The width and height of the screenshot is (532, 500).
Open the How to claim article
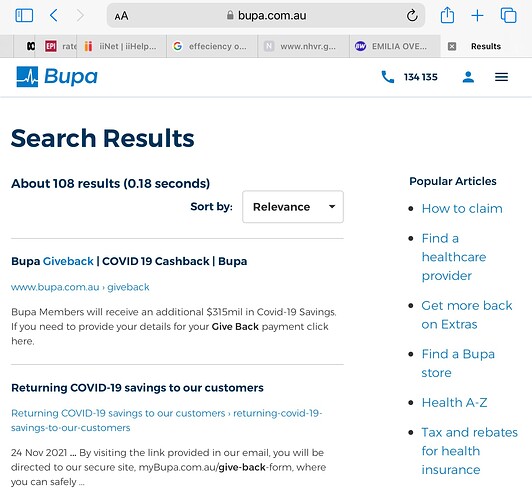(462, 209)
